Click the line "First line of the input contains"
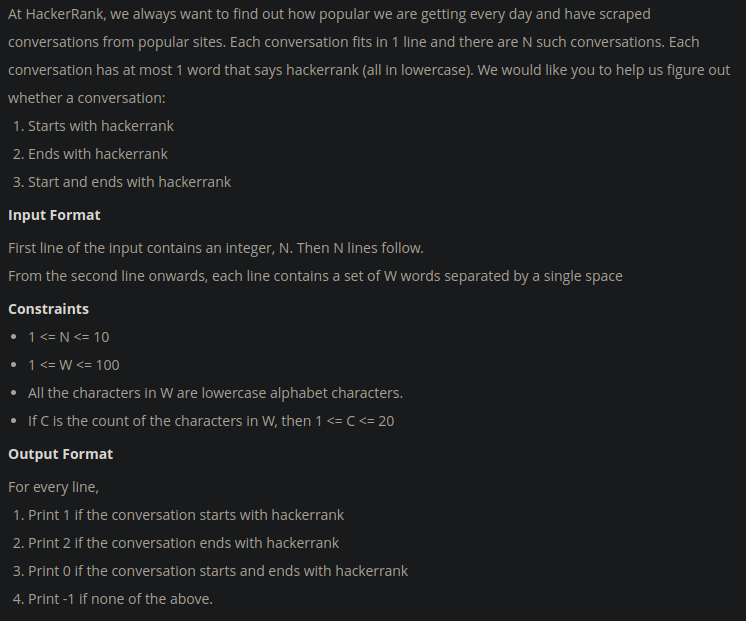The image size is (746, 621). coord(216,248)
